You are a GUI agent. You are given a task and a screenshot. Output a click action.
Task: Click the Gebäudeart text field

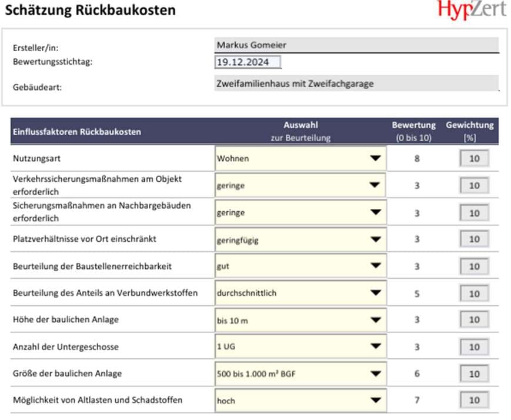[x=357, y=84]
